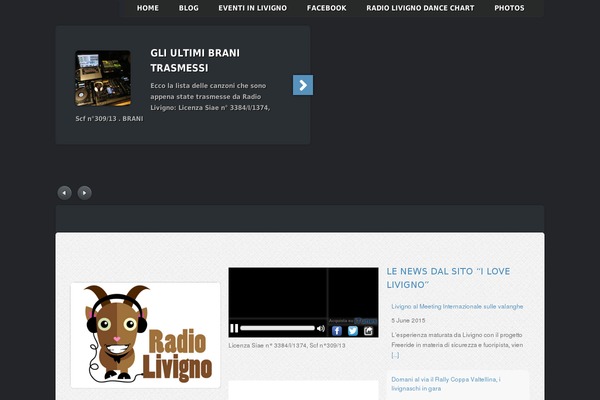The image size is (600, 400).
Task: Click the player volume speaker icon
Action: coord(321,328)
